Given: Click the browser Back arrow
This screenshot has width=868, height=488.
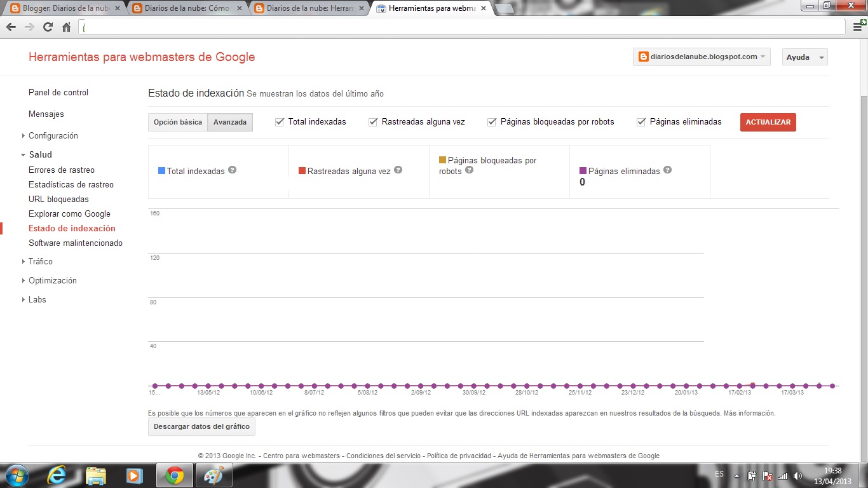Looking at the screenshot, I should click(x=11, y=27).
